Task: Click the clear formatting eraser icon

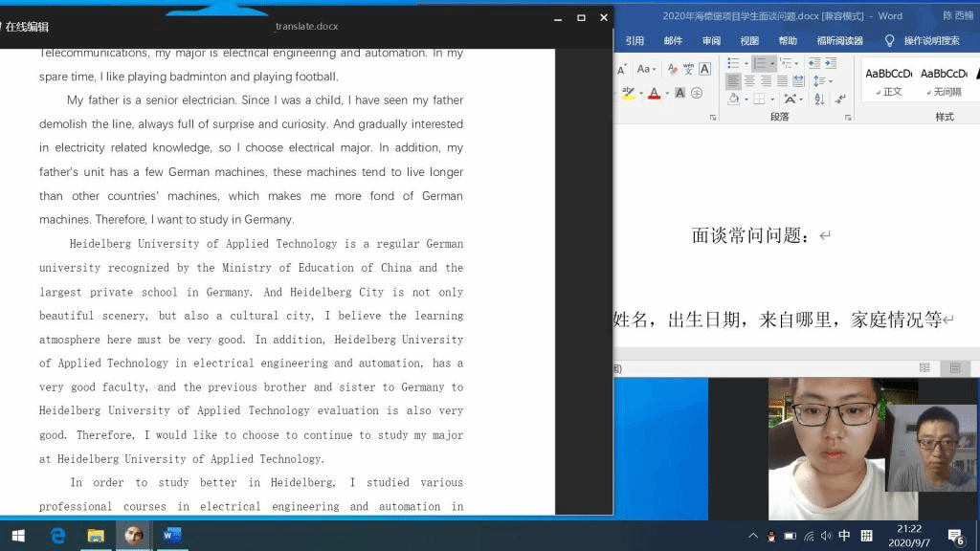Action: pyautogui.click(x=673, y=69)
